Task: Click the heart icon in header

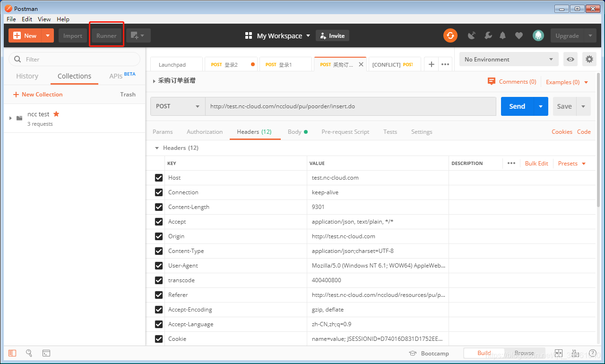Action: [519, 35]
